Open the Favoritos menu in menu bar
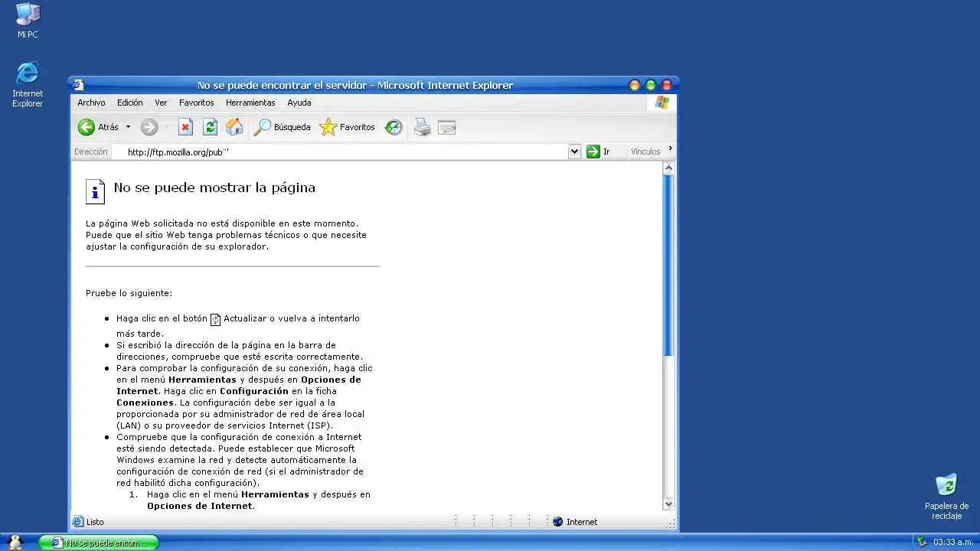The width and height of the screenshot is (980, 551). [197, 103]
